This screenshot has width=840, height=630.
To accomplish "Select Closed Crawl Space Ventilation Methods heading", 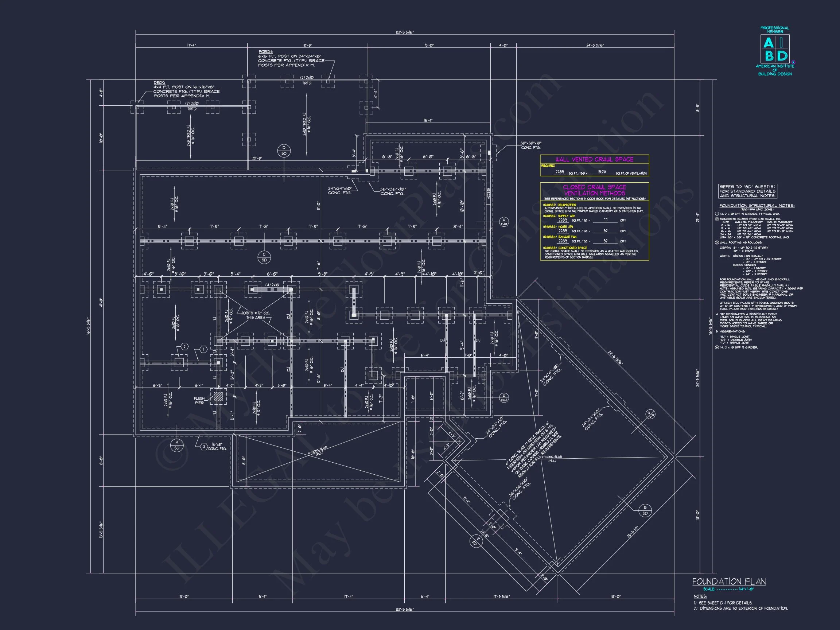I will 594,190.
